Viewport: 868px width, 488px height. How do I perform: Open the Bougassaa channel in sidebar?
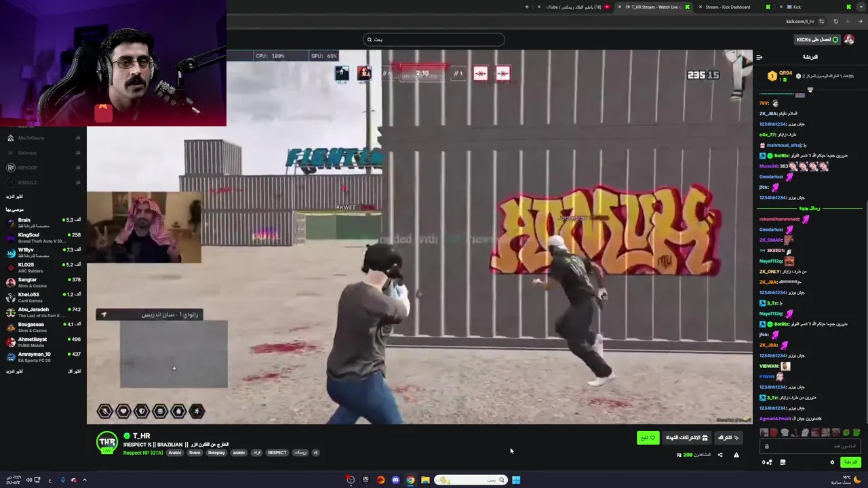[x=42, y=327]
